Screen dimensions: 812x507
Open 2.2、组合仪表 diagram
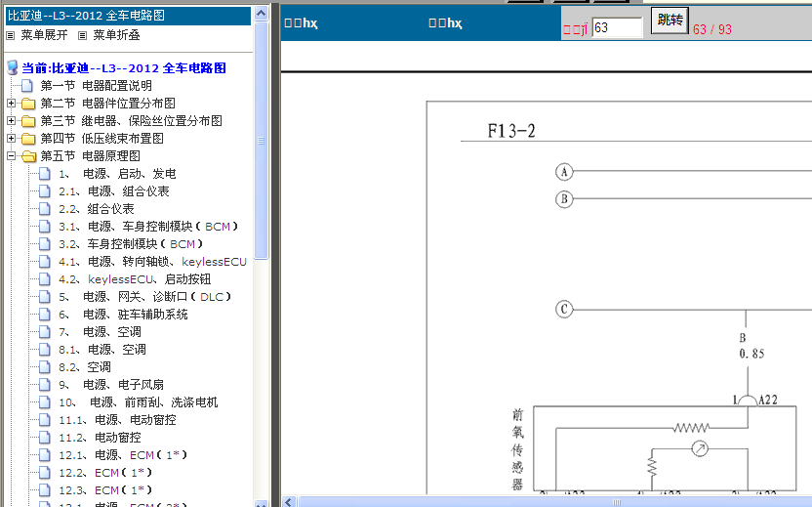click(x=97, y=209)
